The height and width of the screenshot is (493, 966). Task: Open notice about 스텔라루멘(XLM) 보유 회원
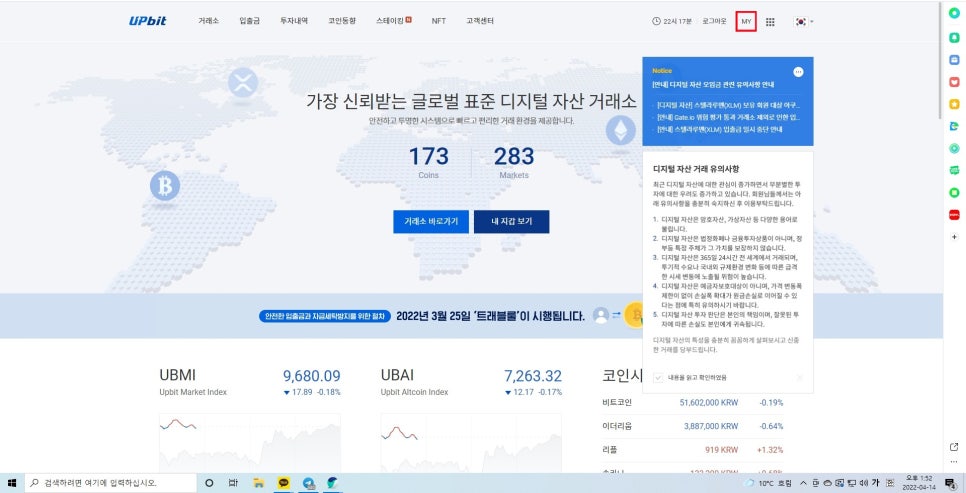728,105
